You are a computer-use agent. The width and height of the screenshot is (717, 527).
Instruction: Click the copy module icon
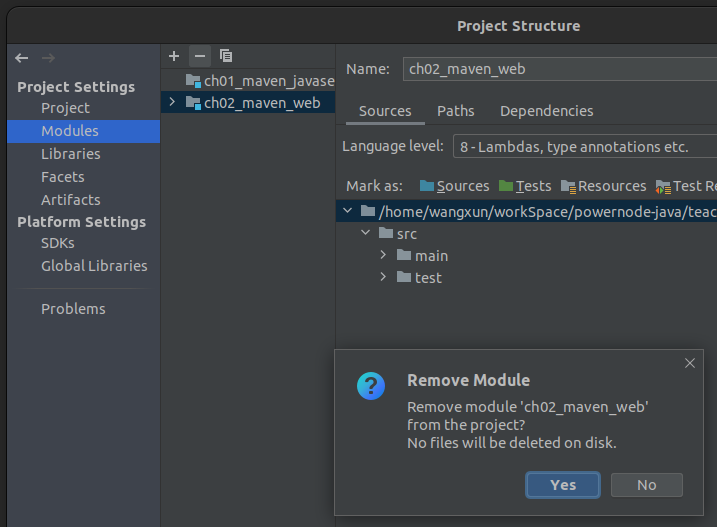(x=226, y=56)
